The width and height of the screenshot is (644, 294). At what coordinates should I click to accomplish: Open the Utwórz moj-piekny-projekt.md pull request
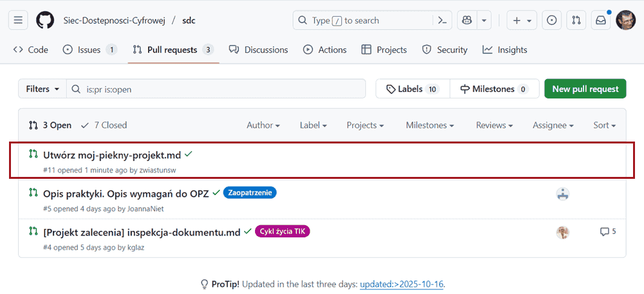coord(112,155)
